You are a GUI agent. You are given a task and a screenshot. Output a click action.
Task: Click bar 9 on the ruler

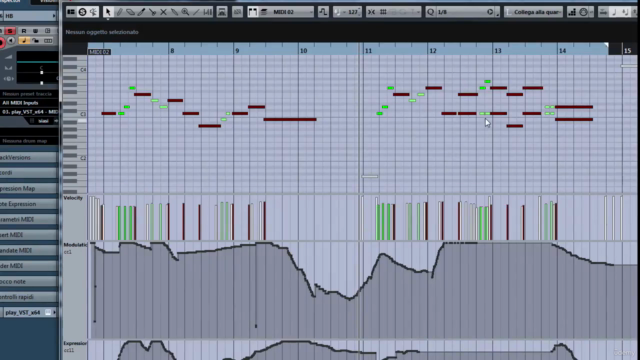tap(237, 51)
